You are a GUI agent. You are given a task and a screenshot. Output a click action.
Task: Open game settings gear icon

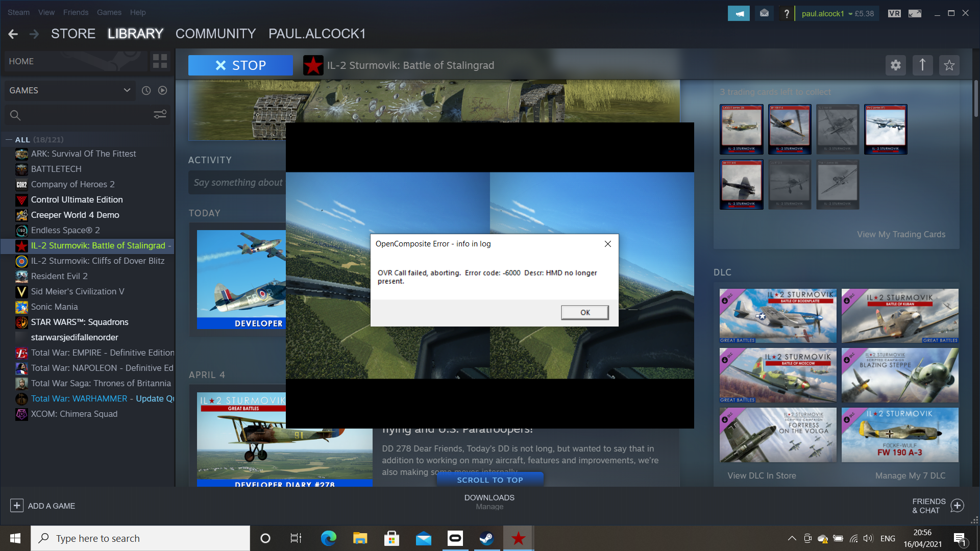point(896,65)
